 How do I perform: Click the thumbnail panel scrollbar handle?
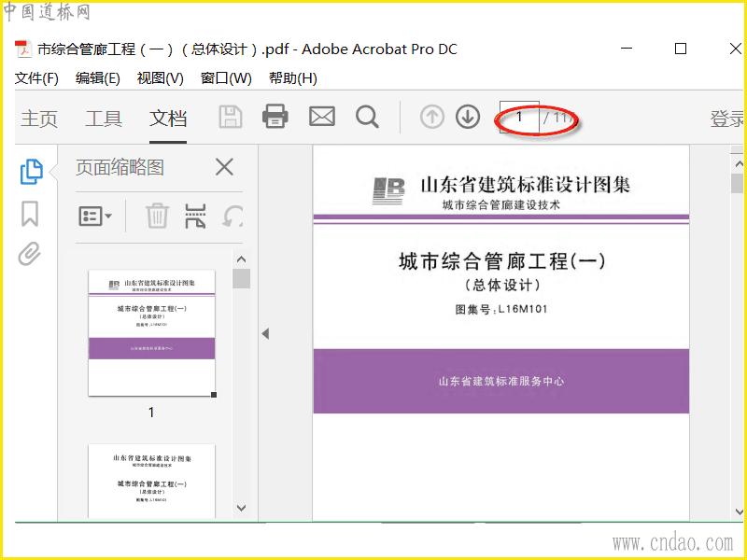tap(242, 278)
